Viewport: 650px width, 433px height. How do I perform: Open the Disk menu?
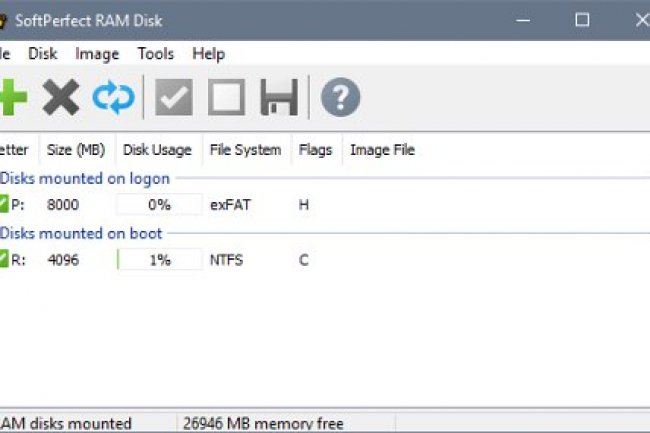pyautogui.click(x=42, y=54)
